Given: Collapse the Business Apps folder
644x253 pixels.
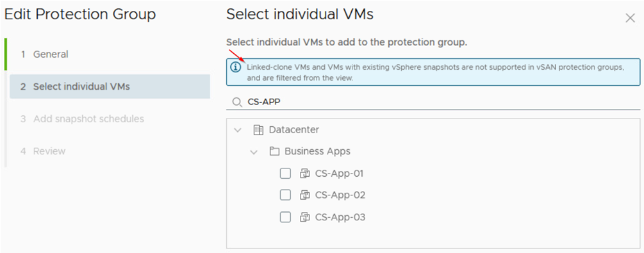Looking at the screenshot, I should (253, 152).
